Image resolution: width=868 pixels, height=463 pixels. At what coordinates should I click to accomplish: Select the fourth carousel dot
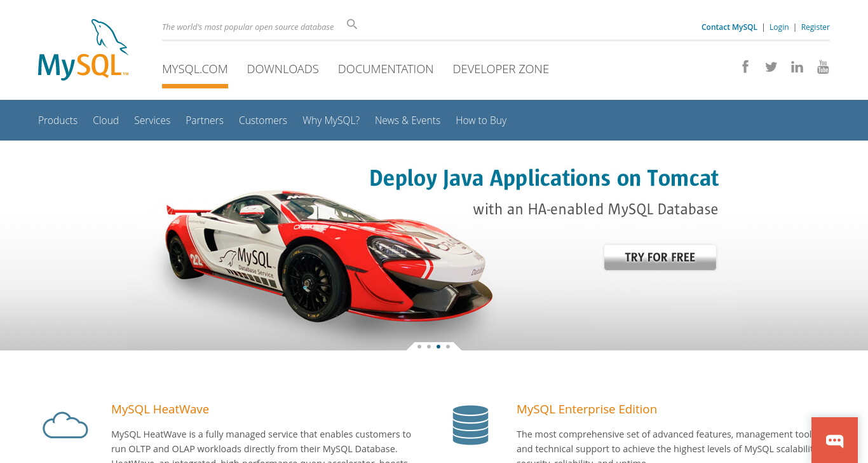click(x=448, y=347)
